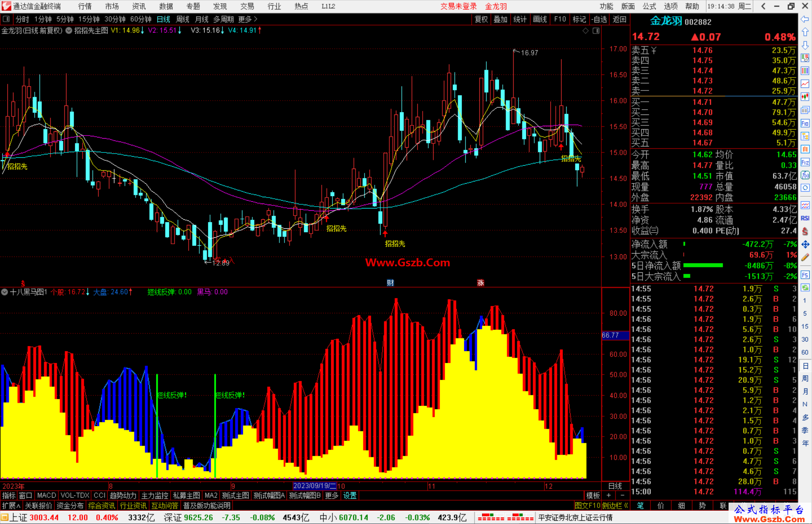This screenshot has width=812, height=524.
Task: Click the 返回 return button
Action: point(619,19)
